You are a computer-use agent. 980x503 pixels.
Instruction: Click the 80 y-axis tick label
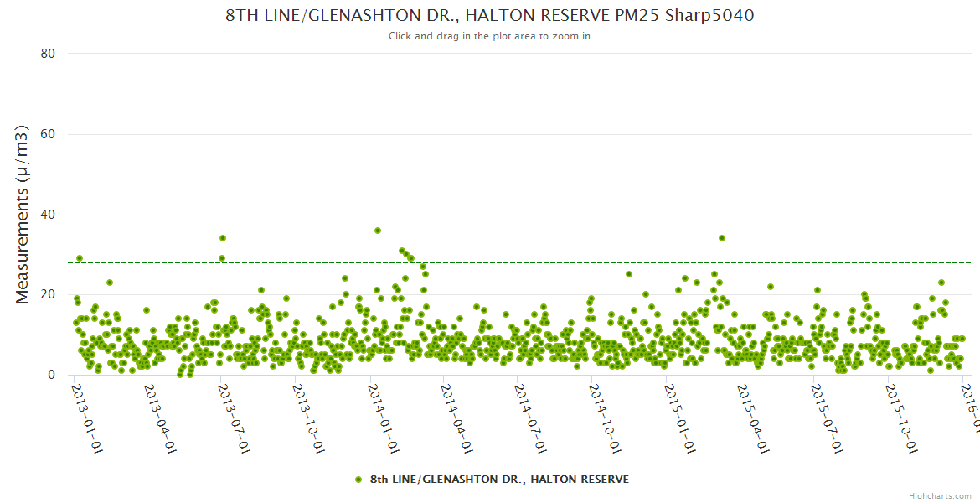tap(48, 54)
